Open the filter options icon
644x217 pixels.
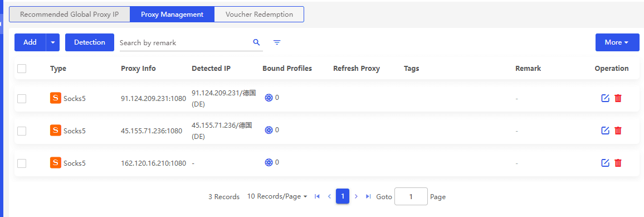pyautogui.click(x=277, y=42)
